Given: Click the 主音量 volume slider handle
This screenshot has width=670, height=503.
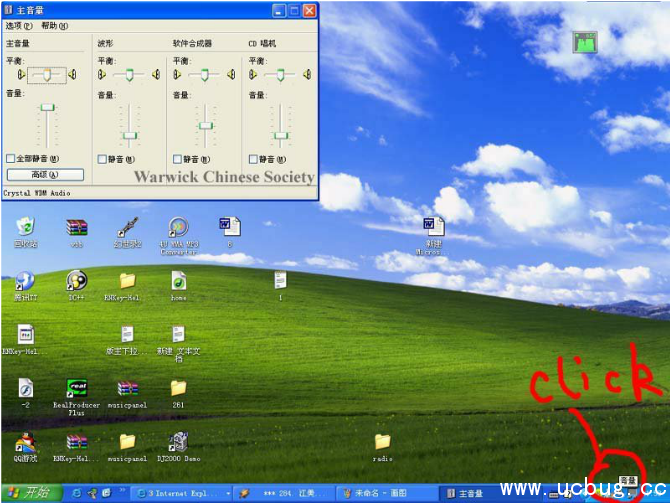Looking at the screenshot, I should (47, 107).
